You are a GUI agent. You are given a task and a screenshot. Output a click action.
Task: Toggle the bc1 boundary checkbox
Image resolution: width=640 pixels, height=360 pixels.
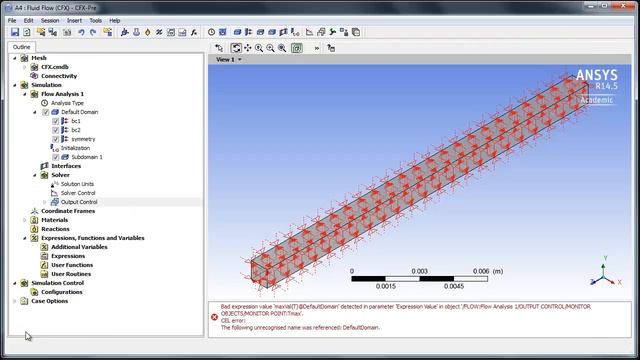click(56, 121)
